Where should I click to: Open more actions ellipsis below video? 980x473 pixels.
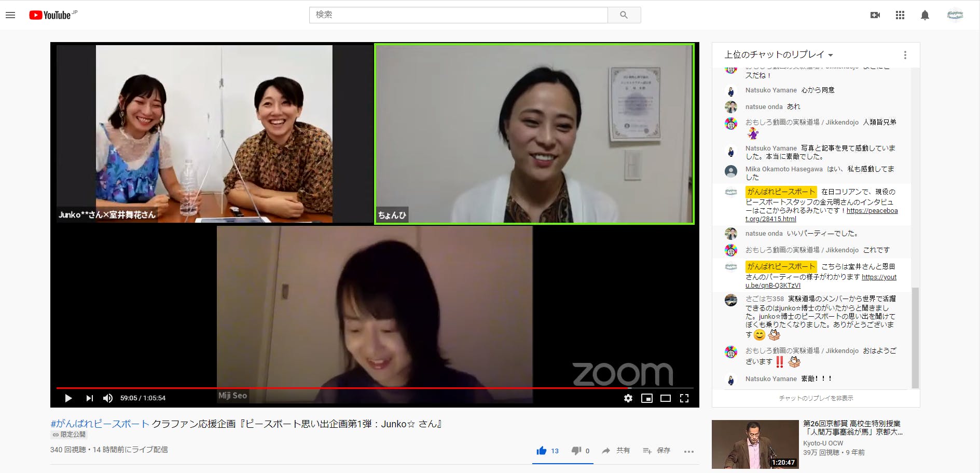(x=688, y=451)
